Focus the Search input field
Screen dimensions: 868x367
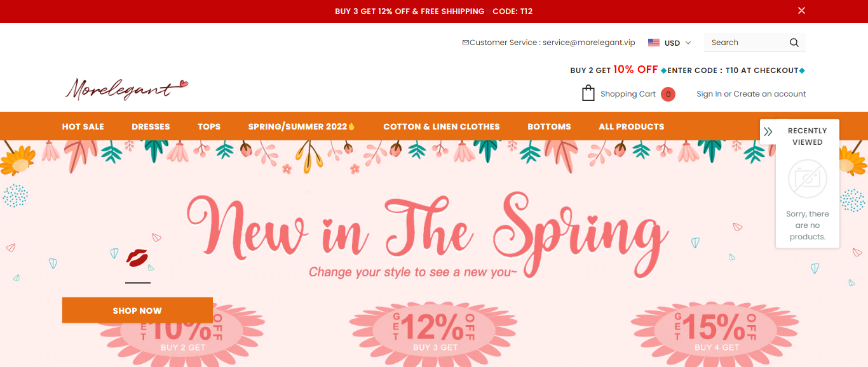point(747,43)
